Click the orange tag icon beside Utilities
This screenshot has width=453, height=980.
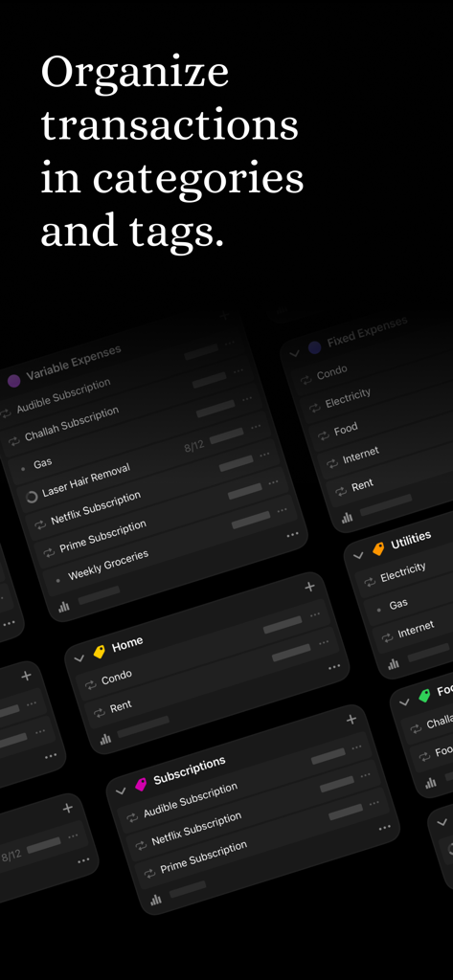378,548
